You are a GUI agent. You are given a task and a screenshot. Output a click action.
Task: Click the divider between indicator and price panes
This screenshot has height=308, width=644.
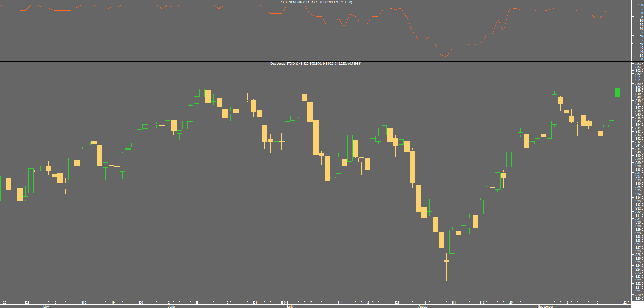[316, 61]
